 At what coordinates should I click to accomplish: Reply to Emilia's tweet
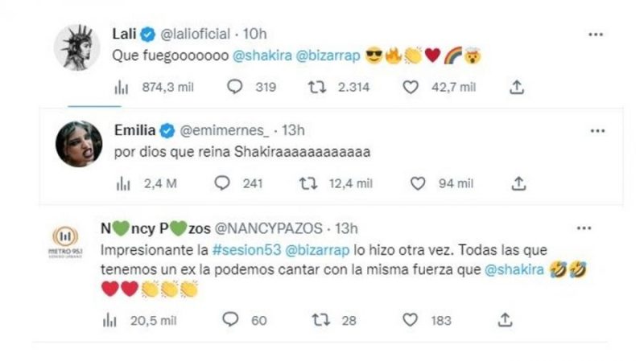pyautogui.click(x=222, y=183)
